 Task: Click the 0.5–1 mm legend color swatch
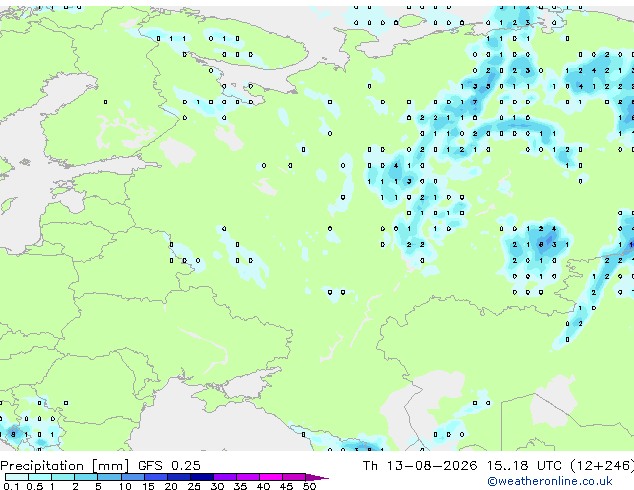[x=40, y=477]
